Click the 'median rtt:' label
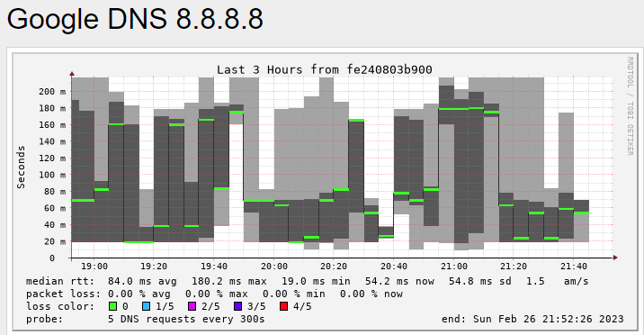 [60, 282]
